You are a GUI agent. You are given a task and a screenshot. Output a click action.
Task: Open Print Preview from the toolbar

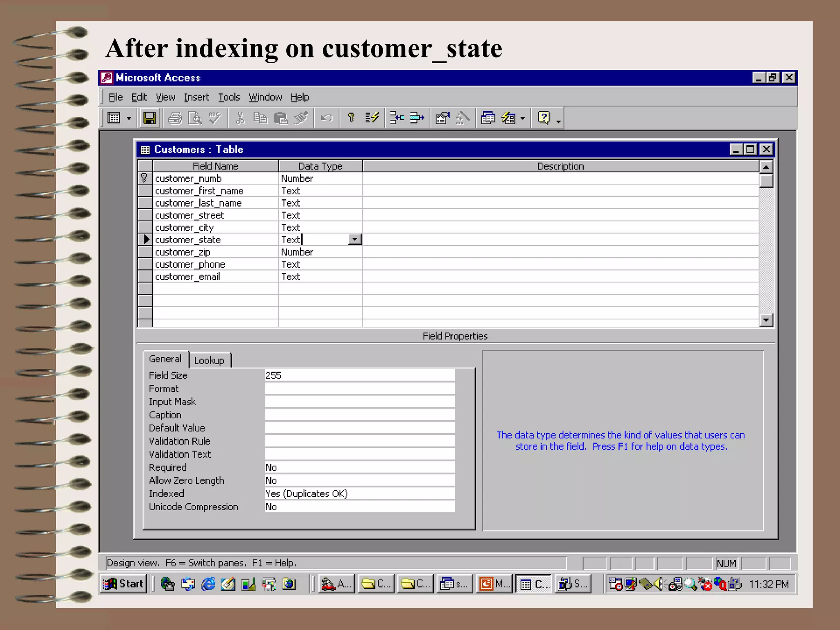(x=195, y=118)
